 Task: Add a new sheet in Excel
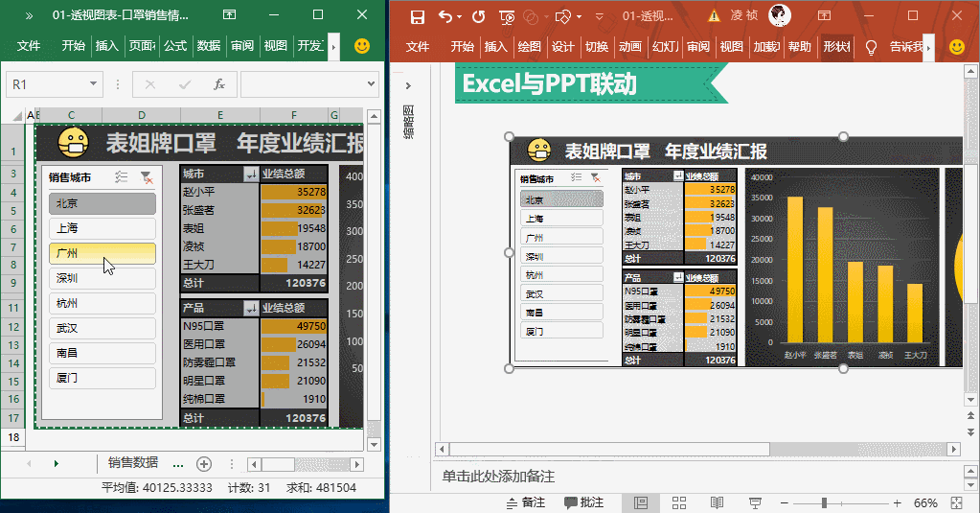click(204, 463)
